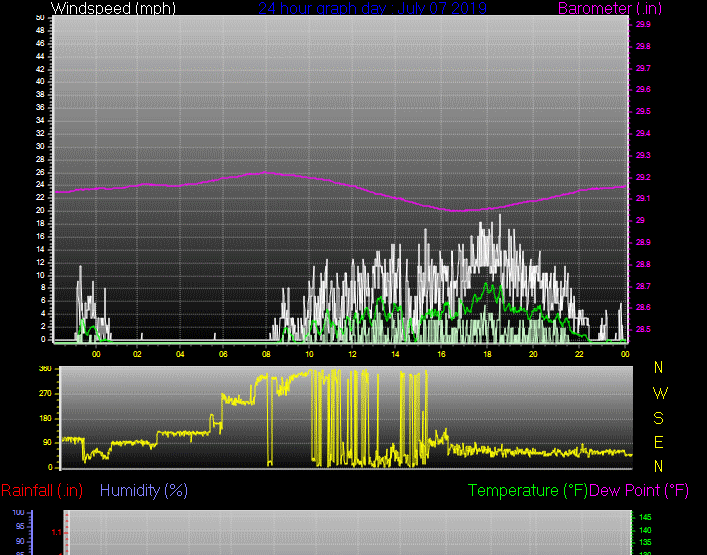Click the magenta Dew Point (°F) label
707x555 pixels.
(x=640, y=491)
